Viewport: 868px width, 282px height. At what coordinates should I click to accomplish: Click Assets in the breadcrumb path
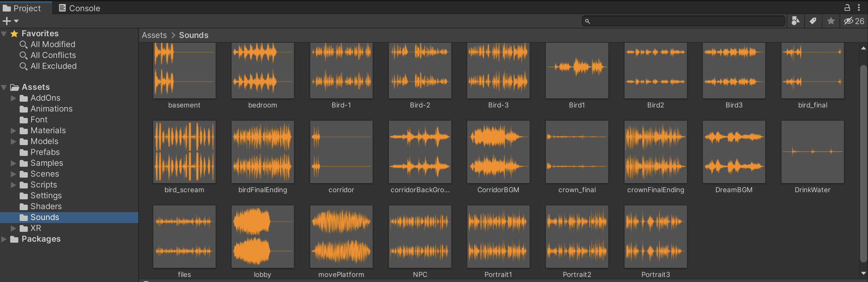pyautogui.click(x=154, y=35)
